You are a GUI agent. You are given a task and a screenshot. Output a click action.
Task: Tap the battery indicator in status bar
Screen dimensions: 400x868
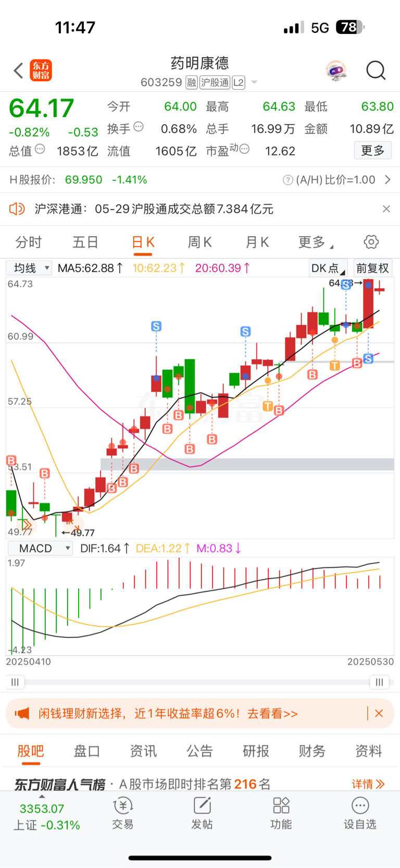[x=351, y=27]
